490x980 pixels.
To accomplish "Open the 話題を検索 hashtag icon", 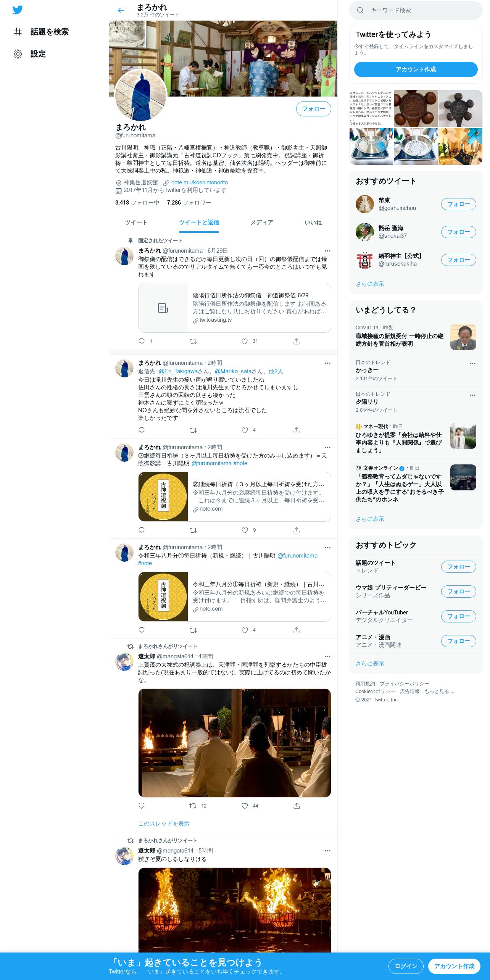I will tap(18, 32).
